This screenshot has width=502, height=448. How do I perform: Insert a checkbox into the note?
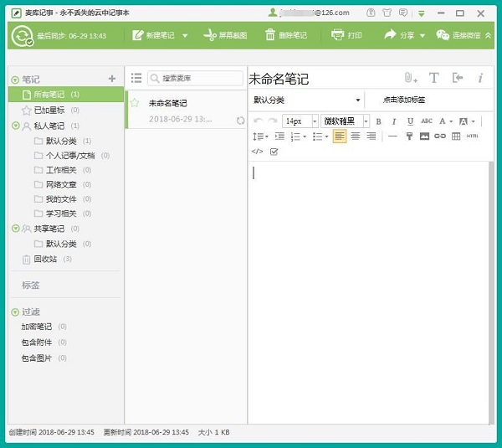click(274, 152)
